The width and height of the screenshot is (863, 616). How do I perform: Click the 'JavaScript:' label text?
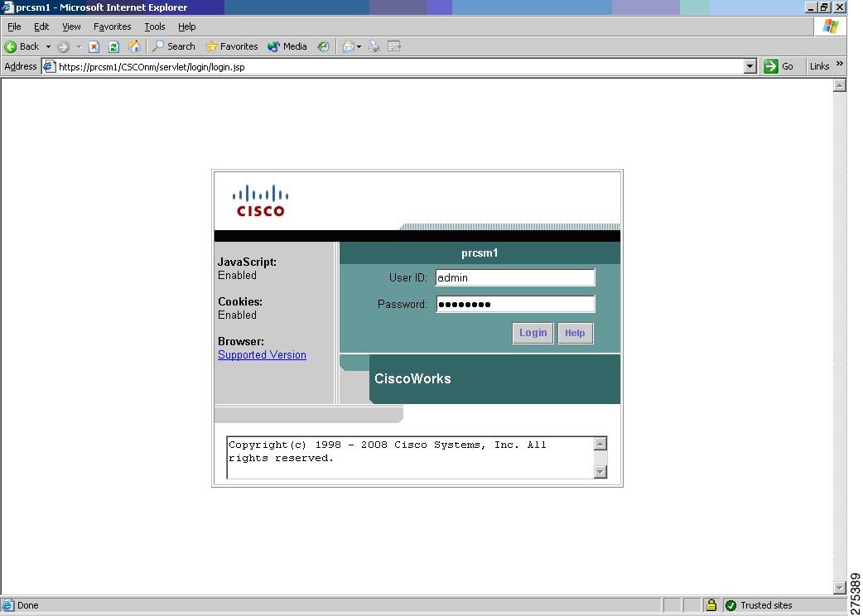tap(247, 262)
